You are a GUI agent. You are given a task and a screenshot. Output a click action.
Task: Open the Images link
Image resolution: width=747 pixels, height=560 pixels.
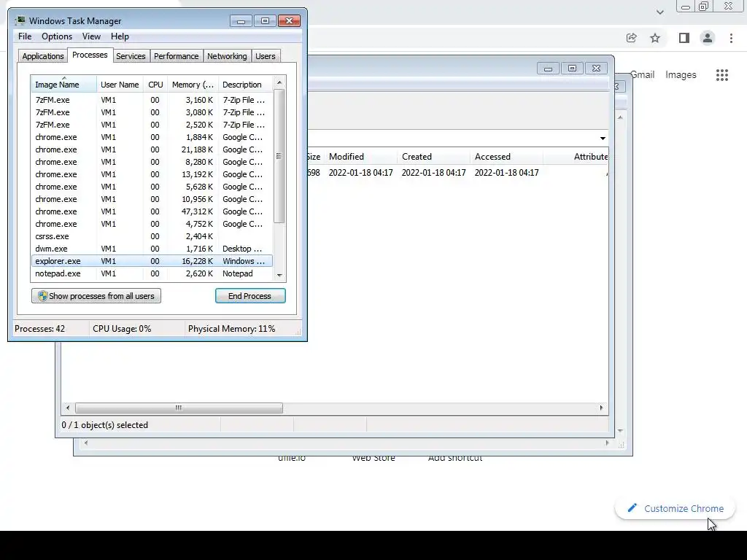click(x=681, y=75)
